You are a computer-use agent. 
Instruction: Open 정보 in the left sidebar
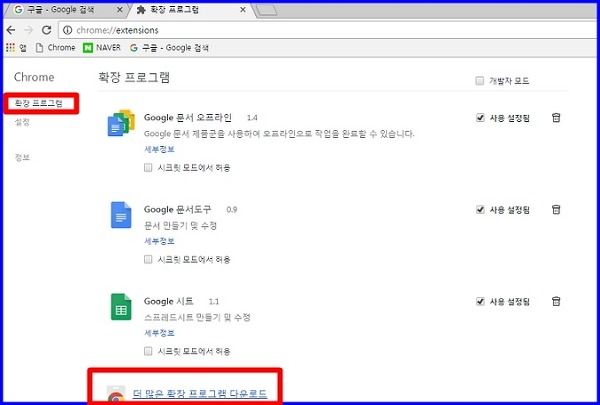point(22,157)
